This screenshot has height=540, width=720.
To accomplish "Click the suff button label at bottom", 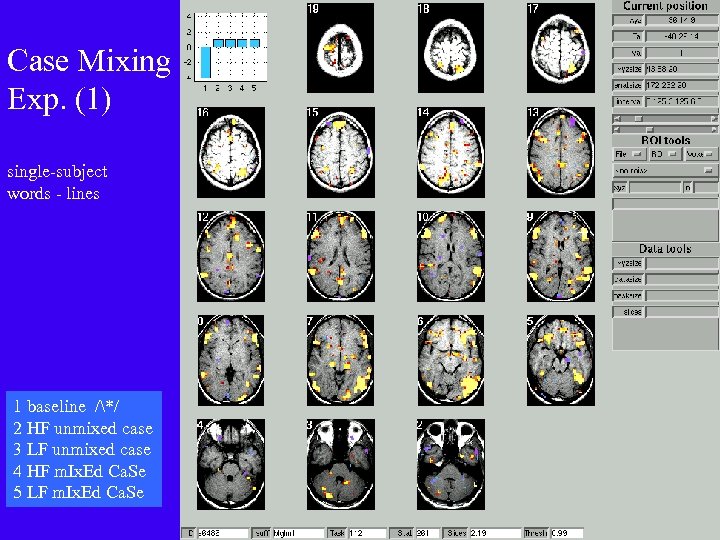I will coord(262,533).
